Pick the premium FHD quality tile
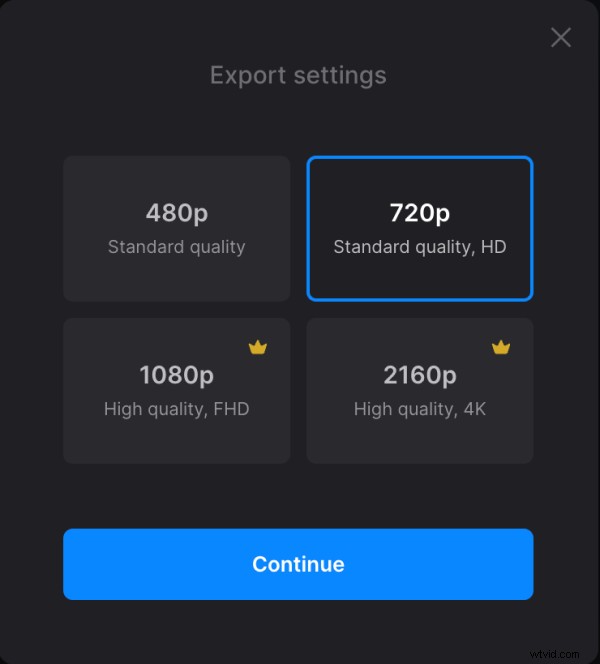The image size is (600, 664). pos(177,390)
